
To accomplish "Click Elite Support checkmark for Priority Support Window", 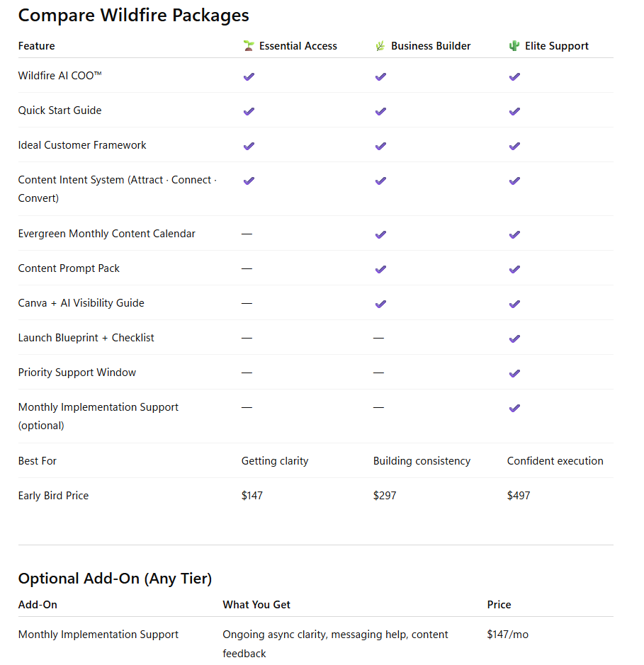I will pos(514,373).
